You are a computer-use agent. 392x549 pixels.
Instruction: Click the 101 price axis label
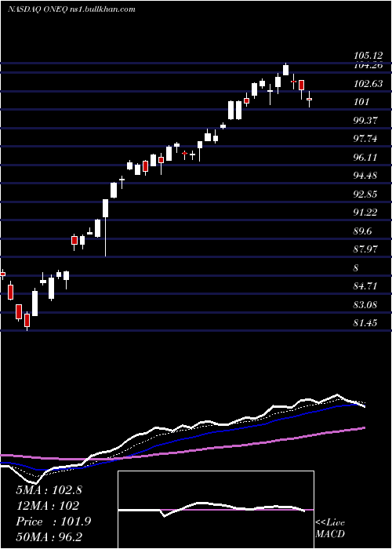click(361, 102)
